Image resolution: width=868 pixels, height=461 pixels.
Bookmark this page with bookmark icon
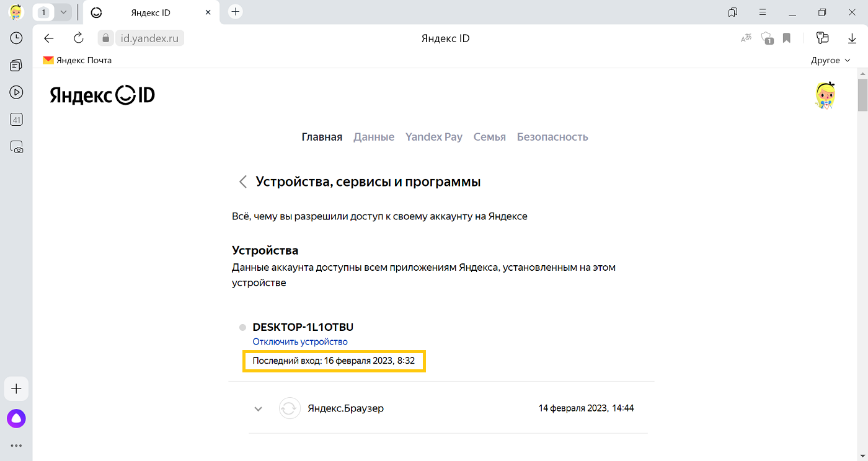(x=787, y=38)
